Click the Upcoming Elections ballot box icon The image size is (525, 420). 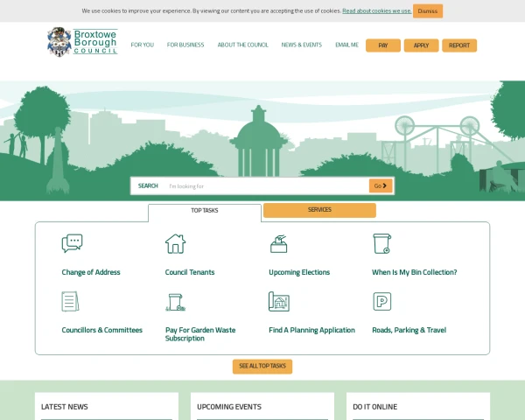point(278,243)
